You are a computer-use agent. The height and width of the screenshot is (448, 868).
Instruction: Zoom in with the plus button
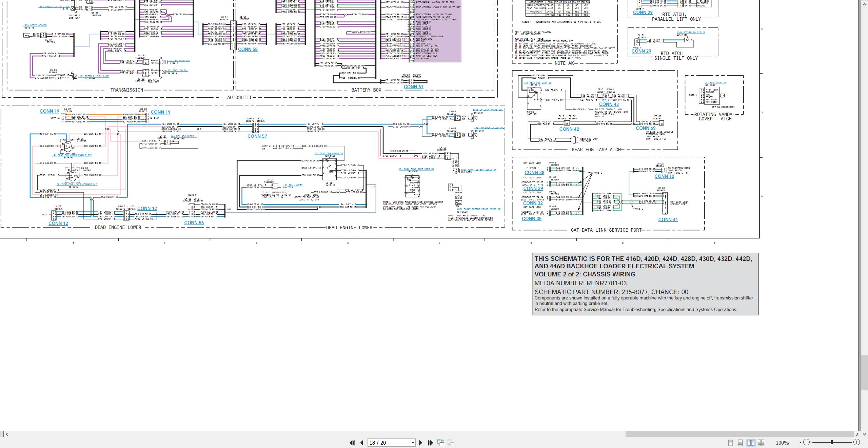point(856,442)
